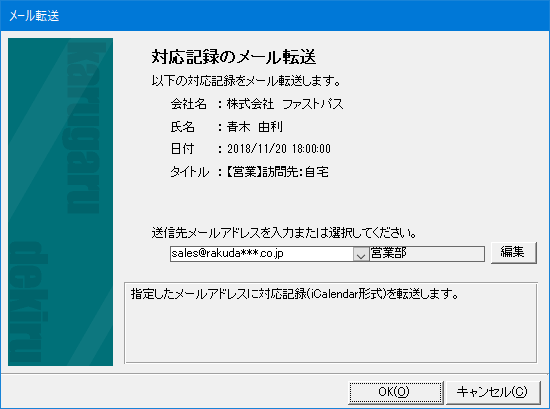Expand the email address dropdown arrow

(361, 254)
